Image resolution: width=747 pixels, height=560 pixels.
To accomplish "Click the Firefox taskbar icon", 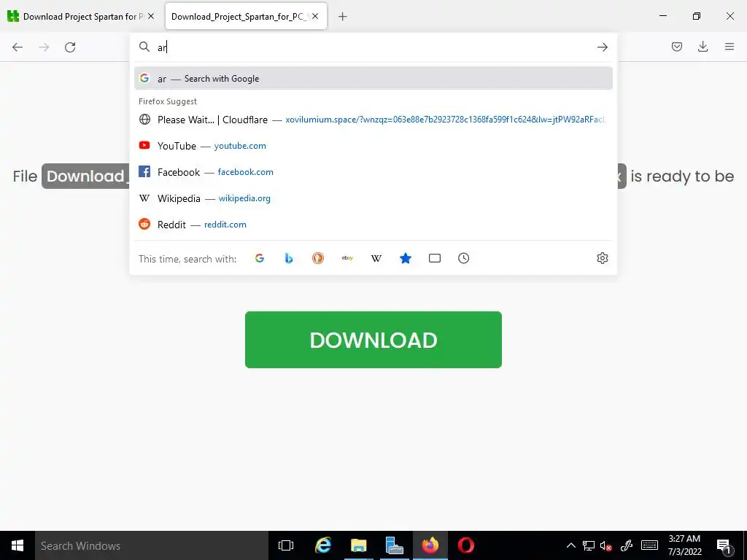I will pos(430,545).
